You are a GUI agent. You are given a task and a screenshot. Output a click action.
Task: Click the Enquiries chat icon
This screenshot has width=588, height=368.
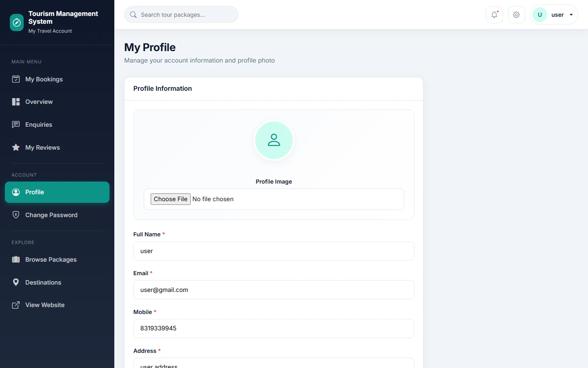[16, 125]
